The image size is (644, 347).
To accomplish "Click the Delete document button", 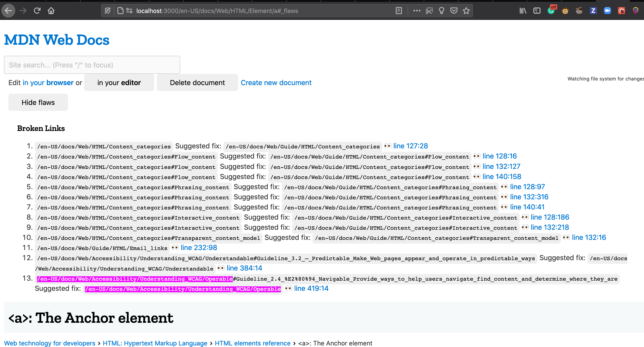I will (197, 82).
